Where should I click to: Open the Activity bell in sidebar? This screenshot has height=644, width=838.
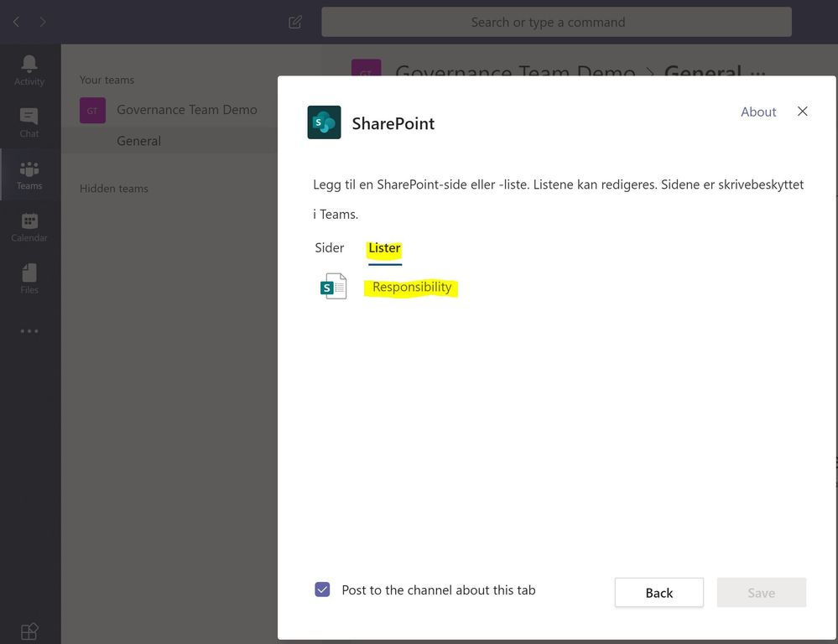pyautogui.click(x=29, y=70)
